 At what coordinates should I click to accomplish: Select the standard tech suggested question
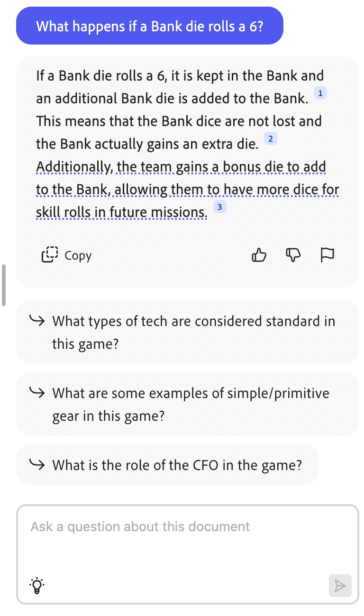(187, 332)
